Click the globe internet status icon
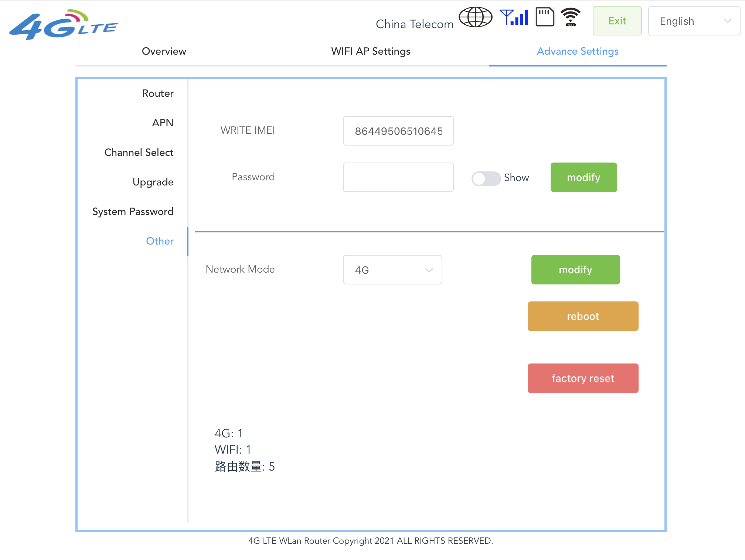Screen dimensions: 745x560 (x=475, y=17)
